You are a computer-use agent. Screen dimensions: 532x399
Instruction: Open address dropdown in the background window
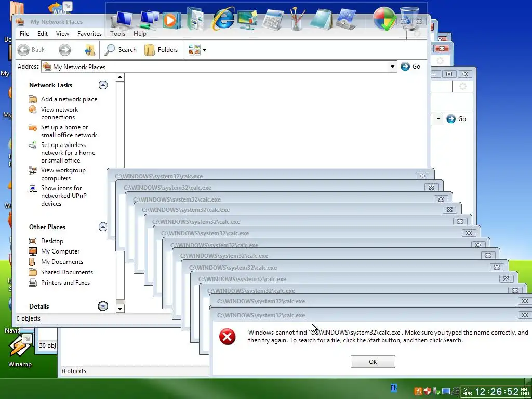point(438,119)
